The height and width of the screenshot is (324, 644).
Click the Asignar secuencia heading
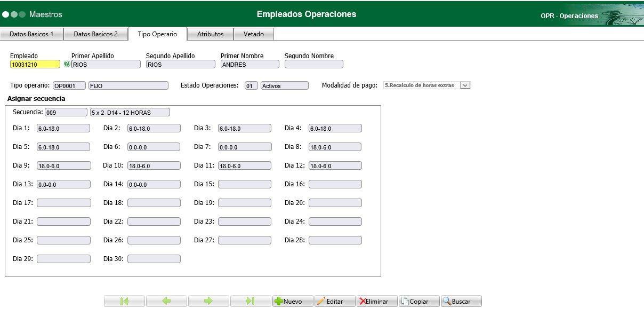click(x=36, y=99)
